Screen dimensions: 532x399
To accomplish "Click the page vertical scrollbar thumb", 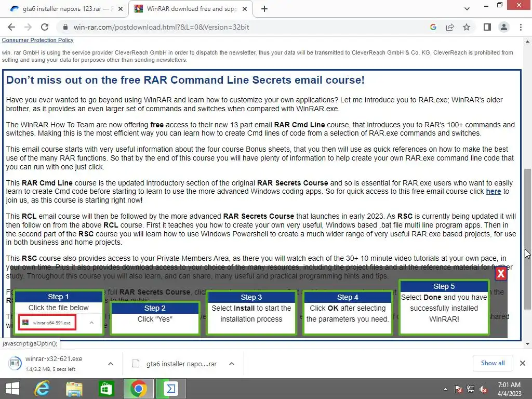I will click(x=527, y=239).
